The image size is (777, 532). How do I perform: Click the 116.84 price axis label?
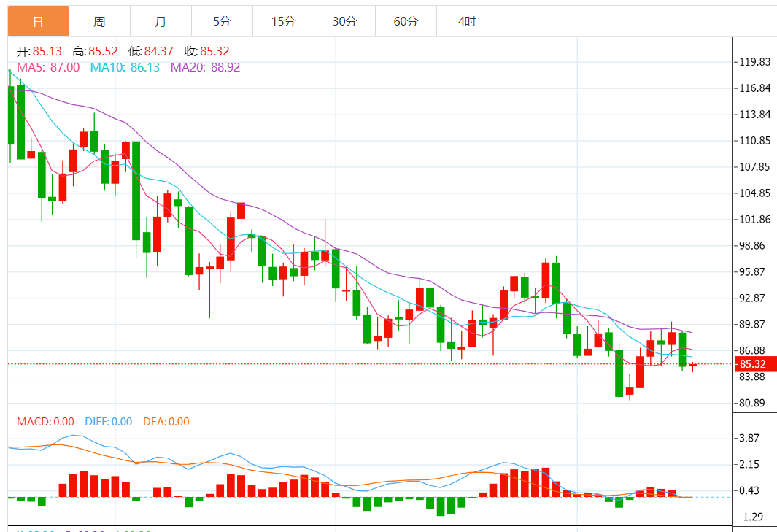tap(754, 88)
